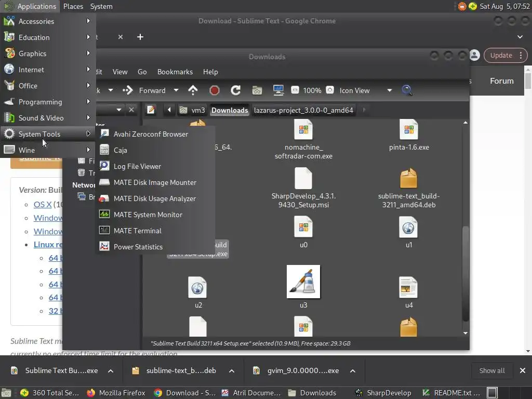Launch Caja file manager from System Tools

pyautogui.click(x=155, y=150)
